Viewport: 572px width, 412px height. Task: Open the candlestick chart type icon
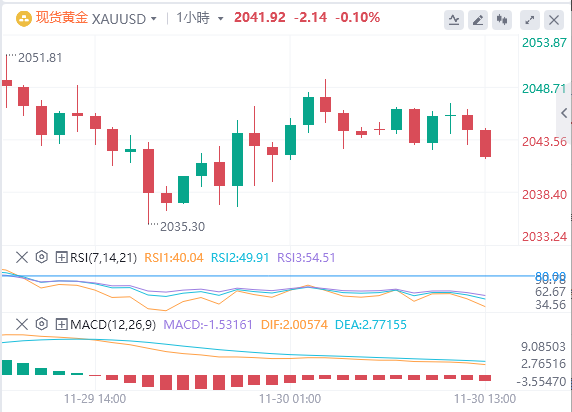(x=502, y=20)
